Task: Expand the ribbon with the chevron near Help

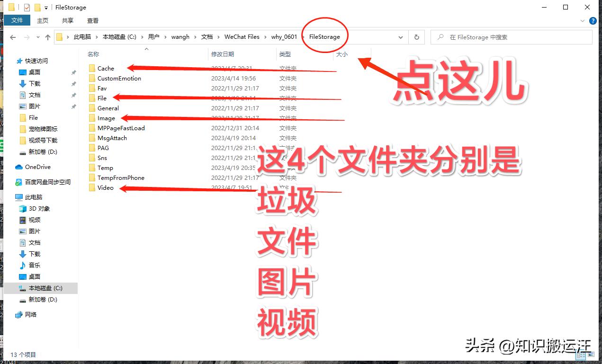Action: [x=583, y=20]
